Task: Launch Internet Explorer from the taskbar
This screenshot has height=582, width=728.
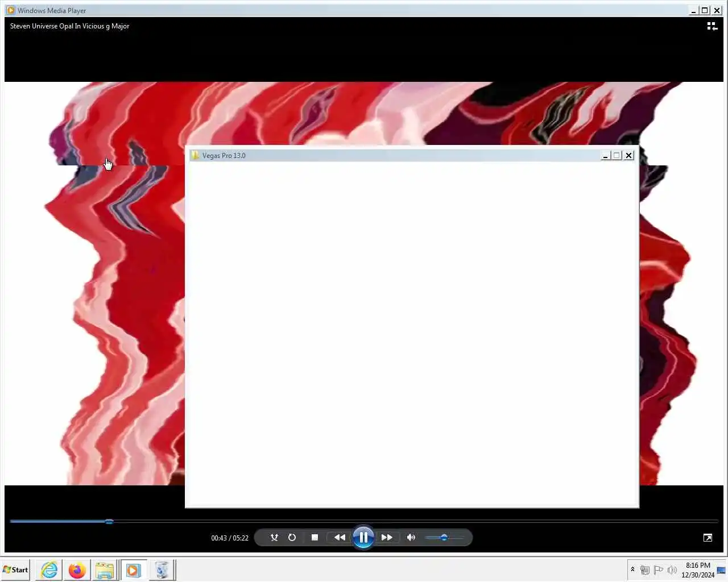Action: pos(49,569)
